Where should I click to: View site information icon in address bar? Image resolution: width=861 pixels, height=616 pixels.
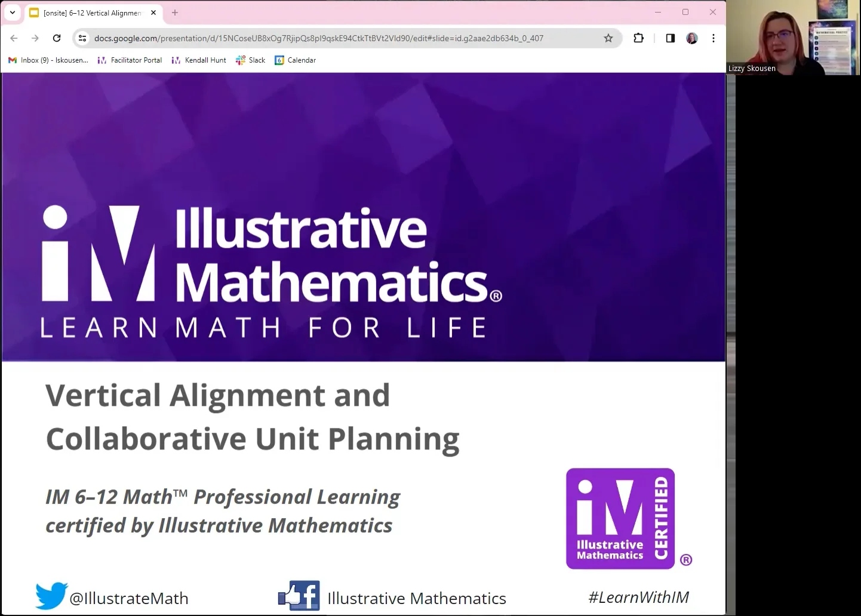[x=82, y=38]
